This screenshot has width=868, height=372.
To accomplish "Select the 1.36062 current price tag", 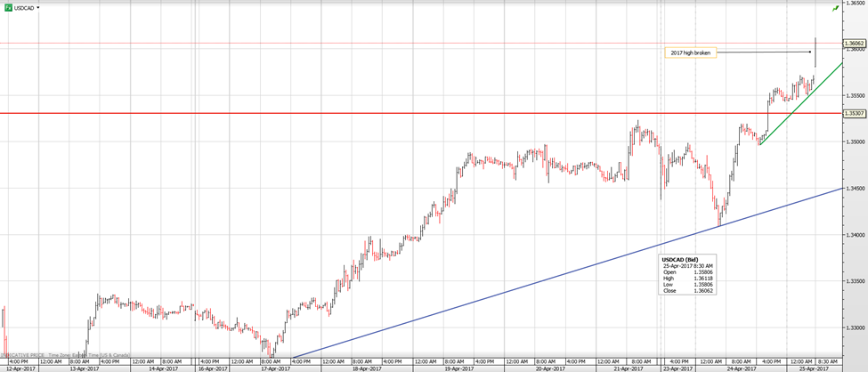I will [x=855, y=43].
